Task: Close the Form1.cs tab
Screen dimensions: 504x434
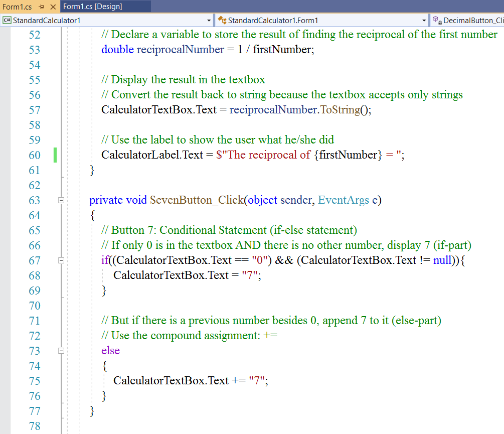Action: pos(53,7)
